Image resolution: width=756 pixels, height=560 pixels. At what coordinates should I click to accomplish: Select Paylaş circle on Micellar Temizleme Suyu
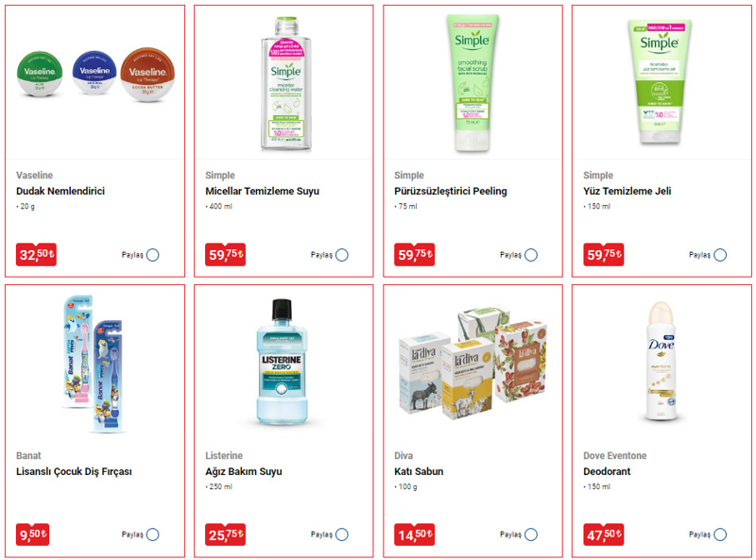(x=342, y=255)
